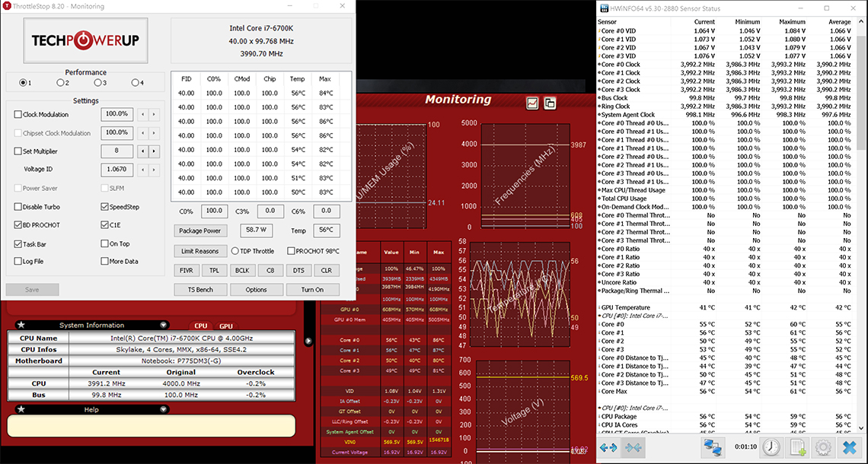This screenshot has height=464, width=868.
Task: Toggle Disable Turbo checkbox
Action: coord(18,207)
